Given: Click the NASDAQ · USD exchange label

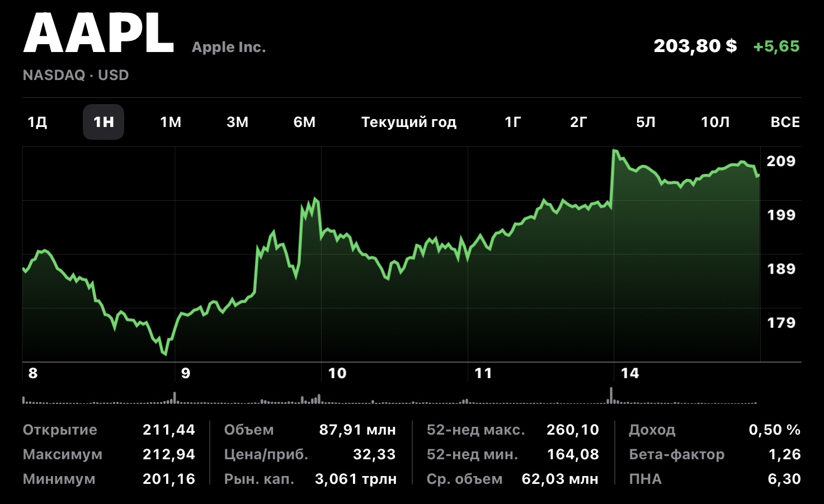Looking at the screenshot, I should (x=76, y=75).
